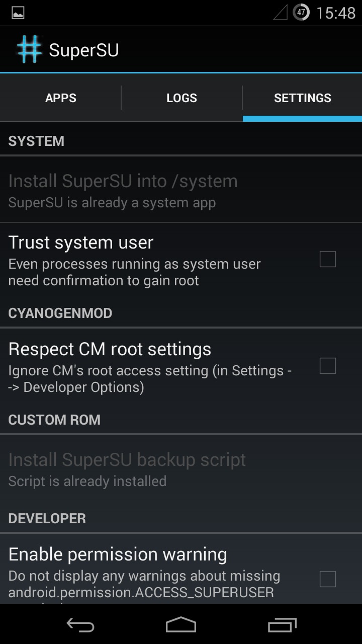This screenshot has height=644, width=362.
Task: Select the SETTINGS tab
Action: coord(303,98)
